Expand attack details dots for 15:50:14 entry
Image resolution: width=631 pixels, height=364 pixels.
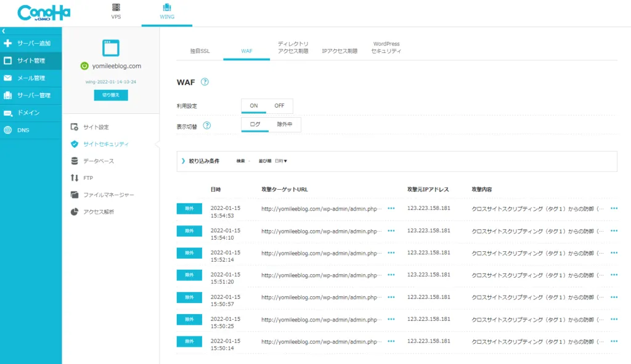(x=614, y=341)
